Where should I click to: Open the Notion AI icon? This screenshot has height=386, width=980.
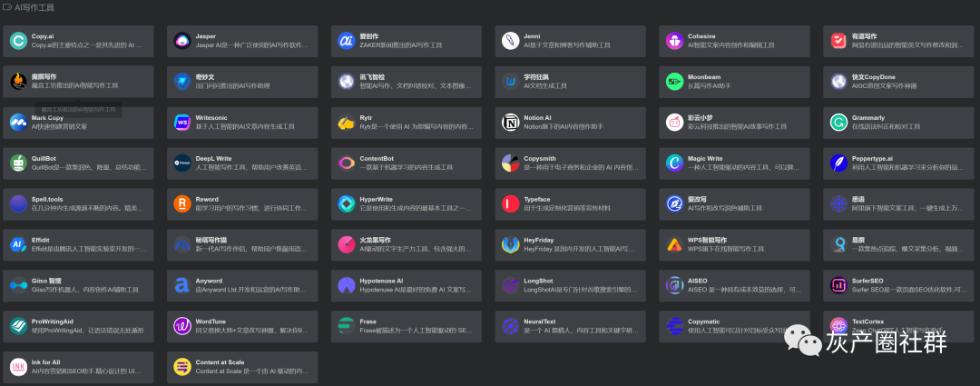511,123
